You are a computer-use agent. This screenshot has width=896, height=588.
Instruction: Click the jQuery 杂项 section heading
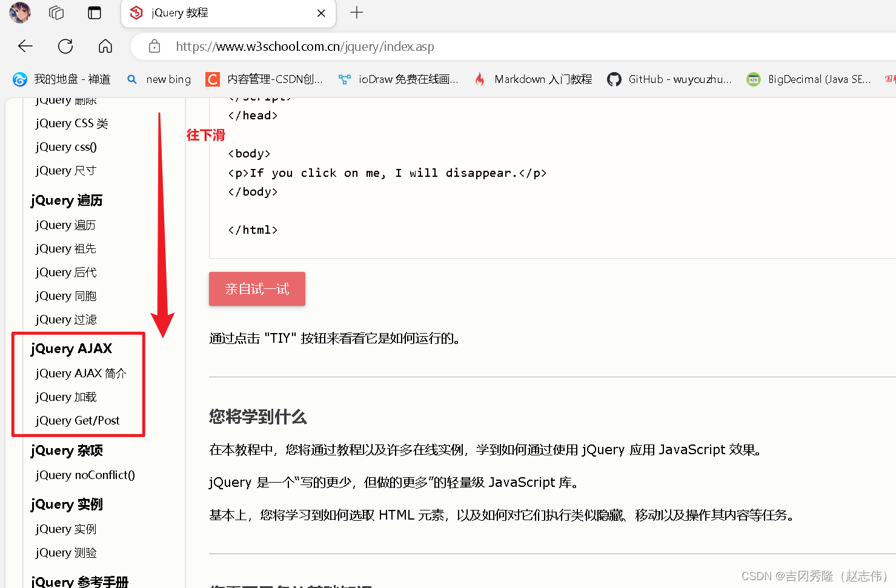(67, 451)
